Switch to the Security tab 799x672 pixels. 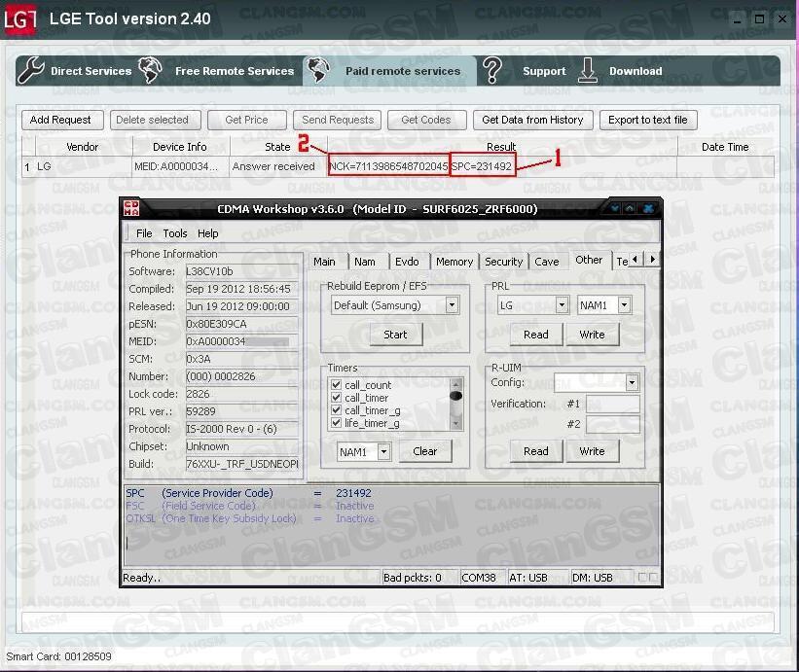pos(503,262)
